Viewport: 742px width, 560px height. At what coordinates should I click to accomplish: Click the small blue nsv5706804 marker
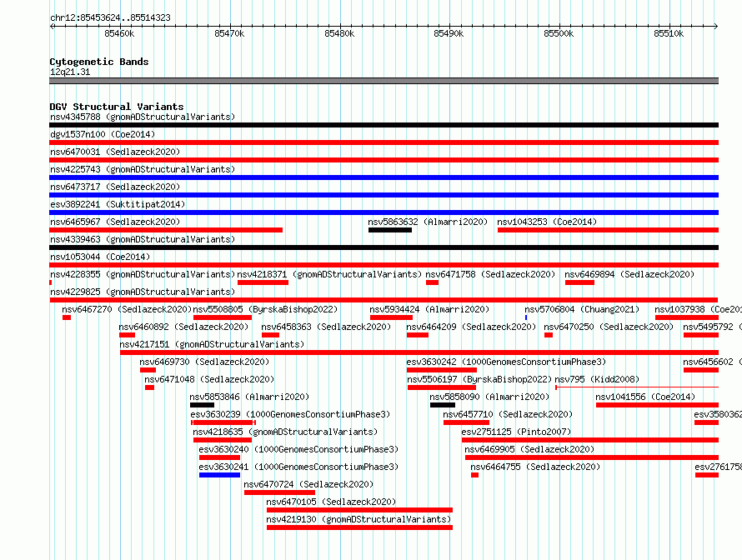tap(526, 317)
